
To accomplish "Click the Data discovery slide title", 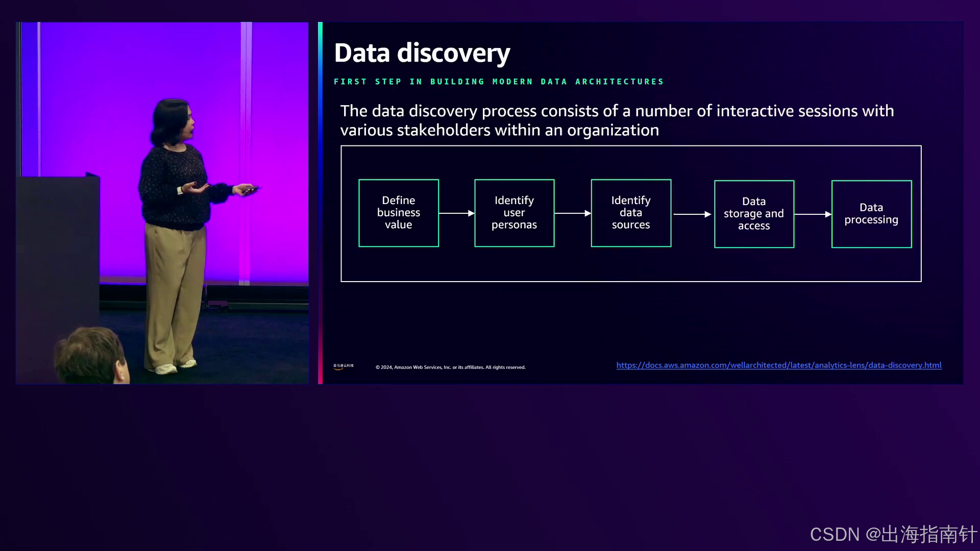I will click(x=422, y=53).
